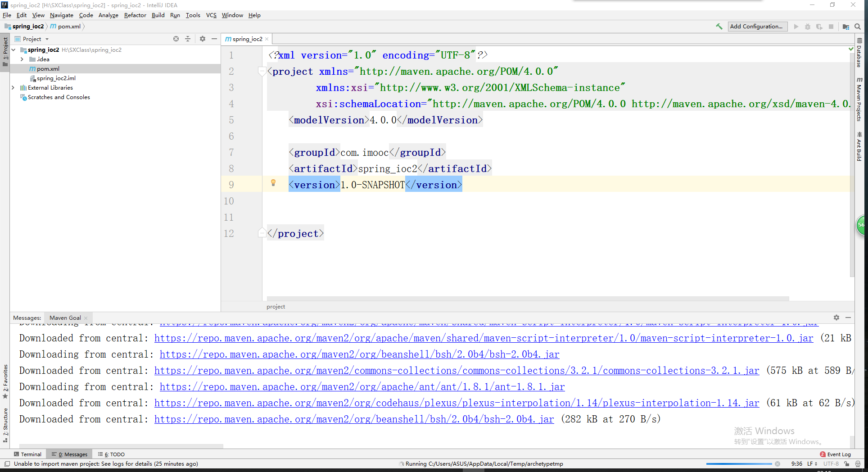Image resolution: width=868 pixels, height=472 pixels.
Task: Open the Favorites side tab
Action: click(5, 381)
